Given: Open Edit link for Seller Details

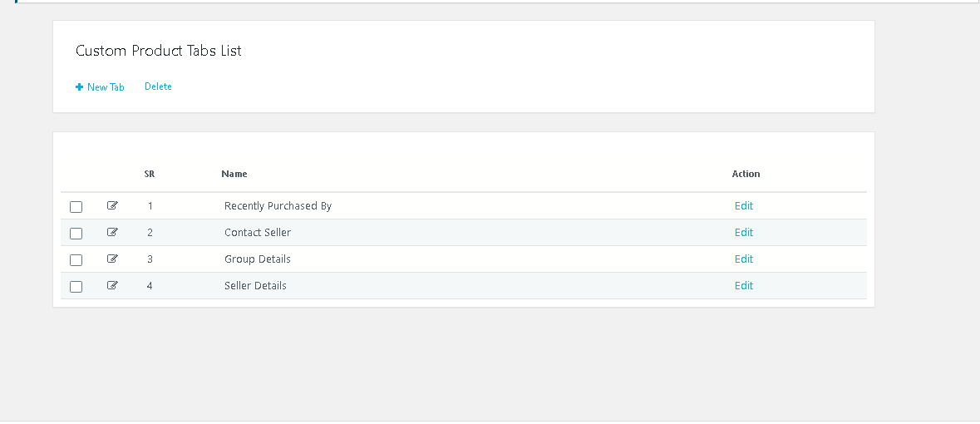Looking at the screenshot, I should click(x=744, y=286).
